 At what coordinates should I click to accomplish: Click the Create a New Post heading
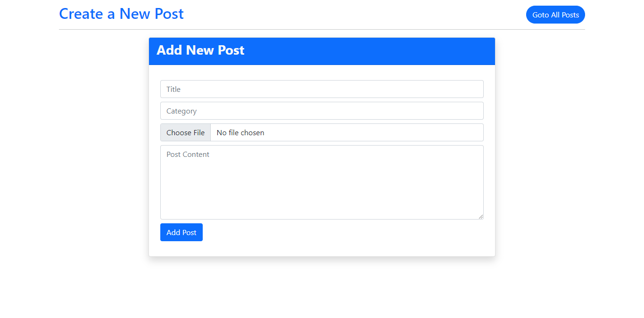tap(121, 14)
